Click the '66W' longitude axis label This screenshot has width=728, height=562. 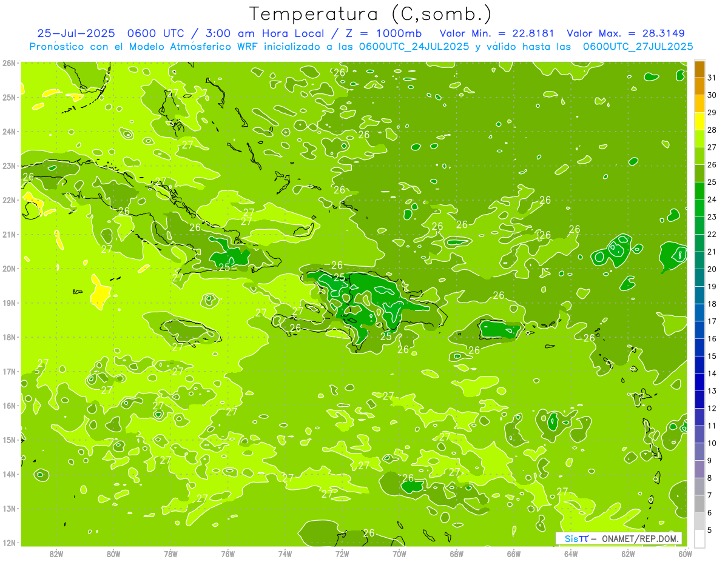514,554
